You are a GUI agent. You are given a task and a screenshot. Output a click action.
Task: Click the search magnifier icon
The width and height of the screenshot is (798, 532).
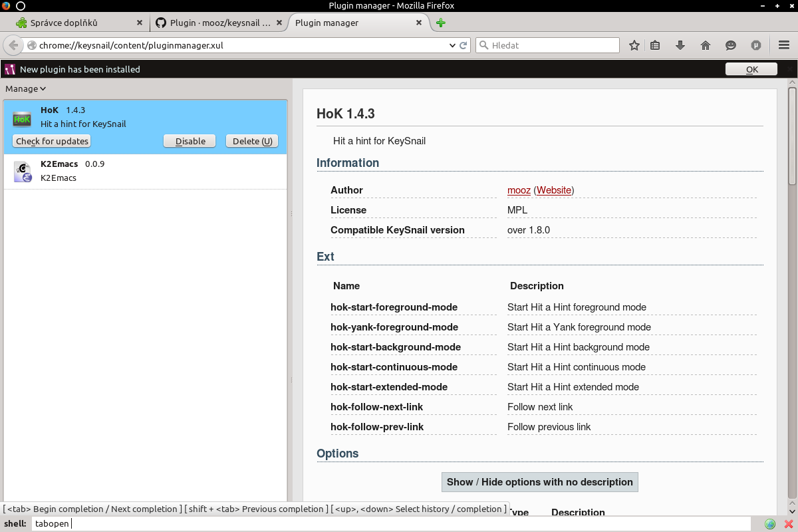tap(483, 45)
